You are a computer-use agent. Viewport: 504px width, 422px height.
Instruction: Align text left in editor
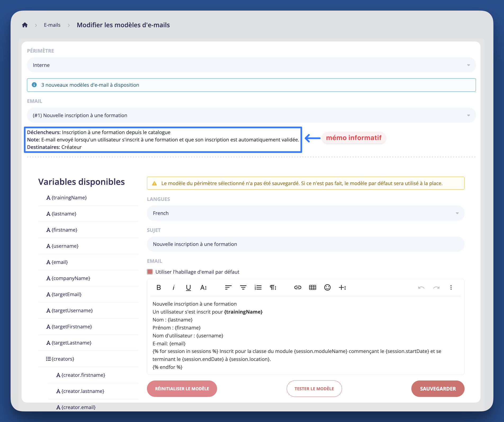tap(228, 287)
